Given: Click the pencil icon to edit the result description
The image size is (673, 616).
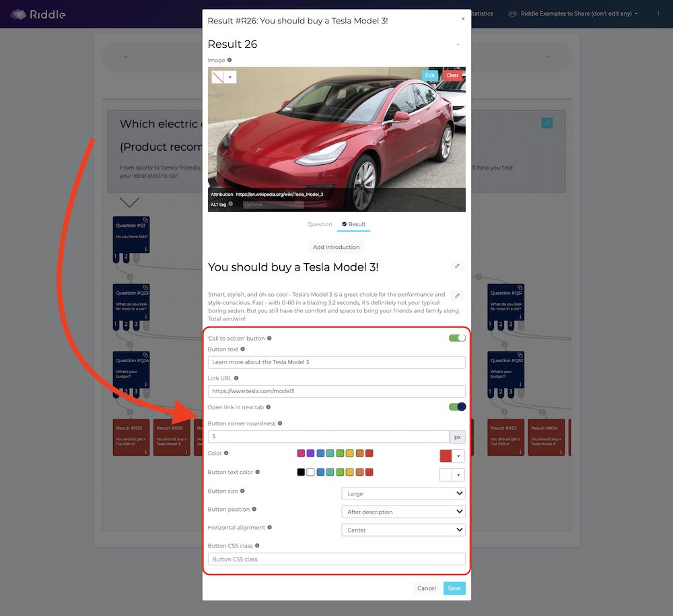Looking at the screenshot, I should pyautogui.click(x=457, y=296).
